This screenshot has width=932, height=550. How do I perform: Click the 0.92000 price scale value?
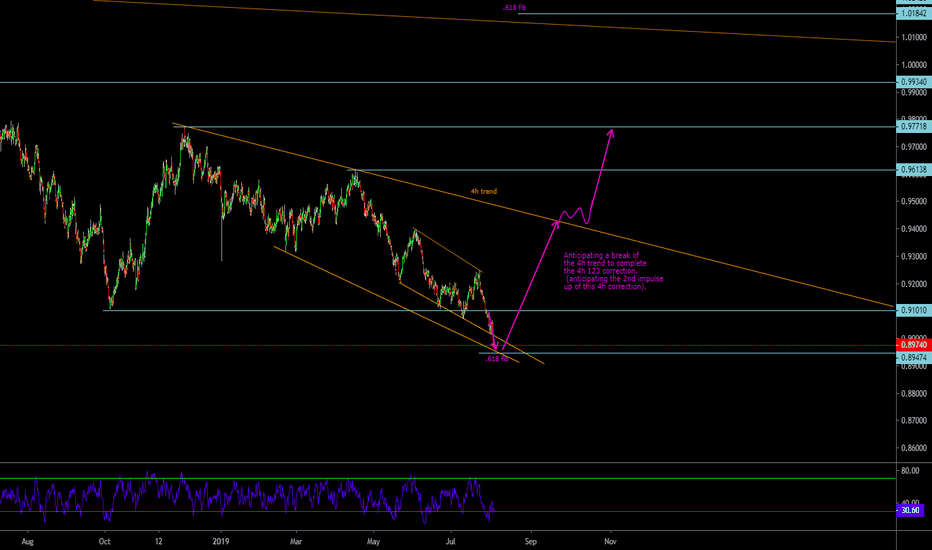pyautogui.click(x=914, y=284)
